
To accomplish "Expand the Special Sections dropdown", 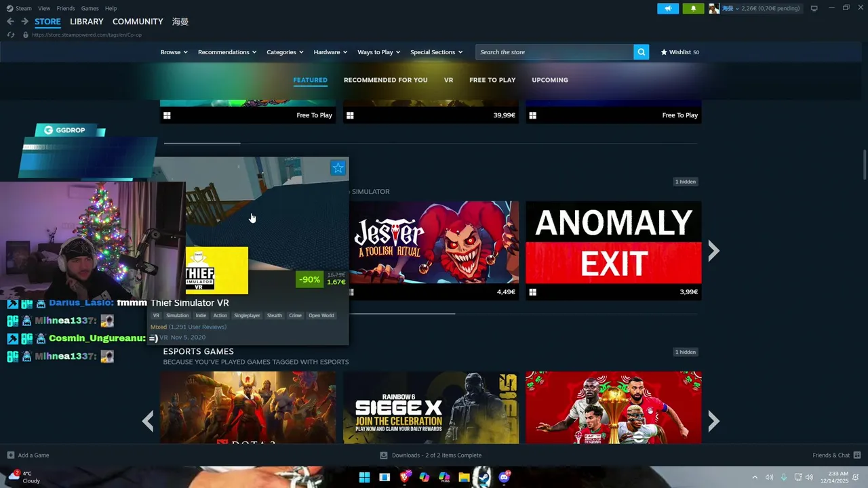I will point(437,52).
